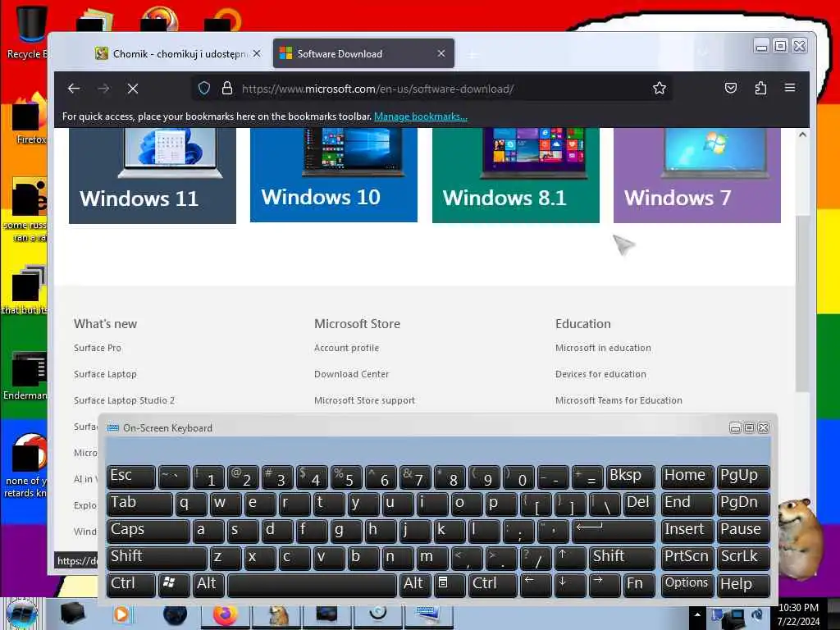Show hidden system tray icons
The width and height of the screenshot is (840, 630).
[696, 614]
